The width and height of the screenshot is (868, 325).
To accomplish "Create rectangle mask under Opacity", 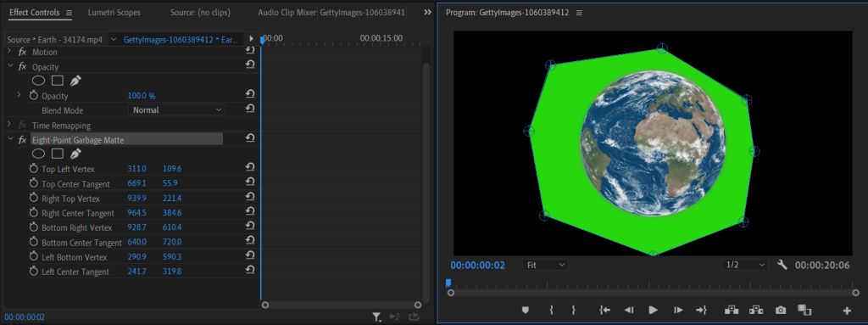I will coord(57,81).
